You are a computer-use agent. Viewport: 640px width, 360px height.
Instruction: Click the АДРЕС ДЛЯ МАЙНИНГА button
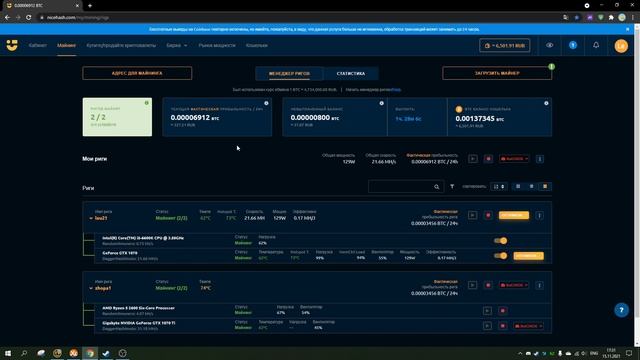pyautogui.click(x=137, y=73)
